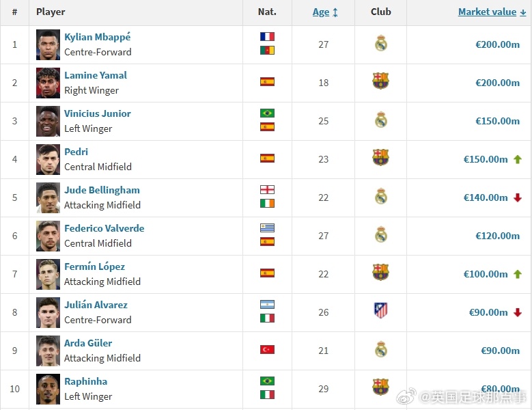Viewport: 532px width, 410px height.
Task: Click the Real Madrid crest beside Kylian Mbappé
Action: (x=380, y=44)
